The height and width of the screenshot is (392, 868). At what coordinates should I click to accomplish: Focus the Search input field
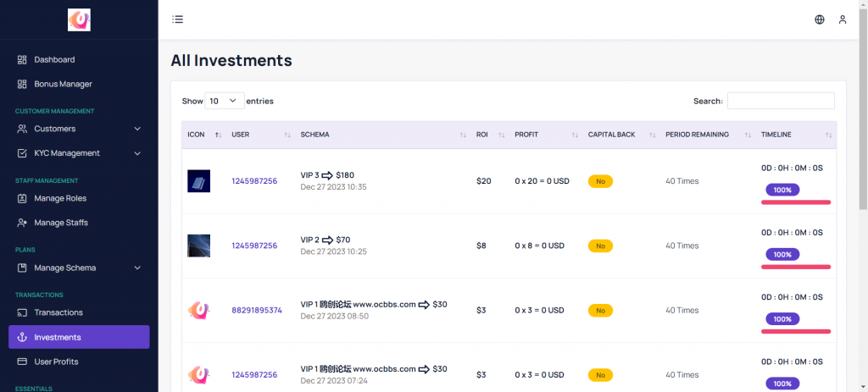click(x=781, y=101)
